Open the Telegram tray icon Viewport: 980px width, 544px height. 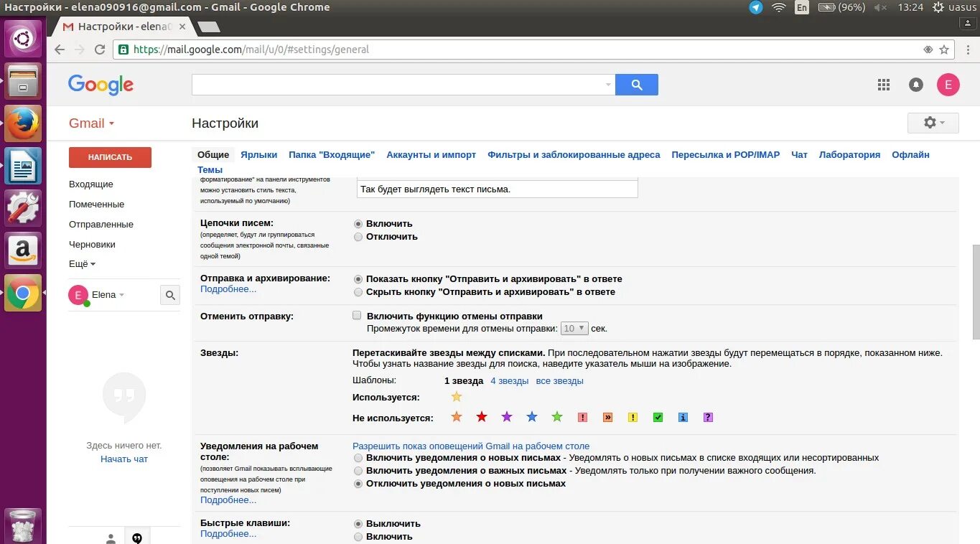point(756,7)
